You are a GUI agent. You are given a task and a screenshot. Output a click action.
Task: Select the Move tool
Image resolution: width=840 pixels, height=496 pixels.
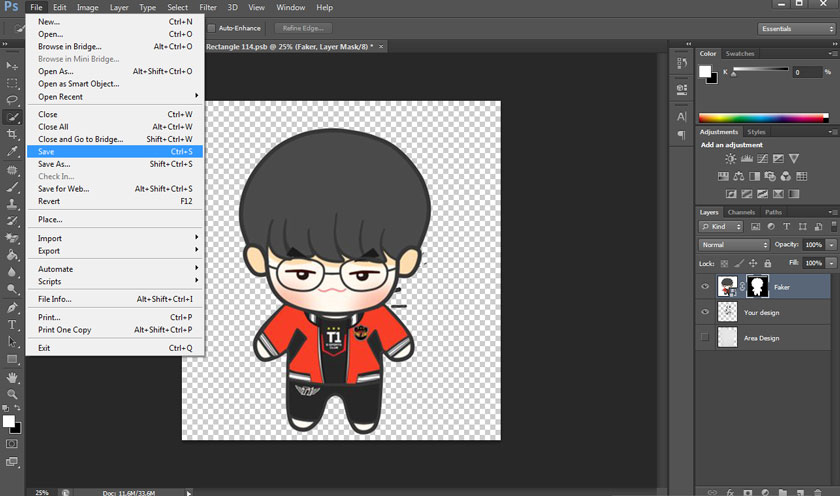coord(12,66)
